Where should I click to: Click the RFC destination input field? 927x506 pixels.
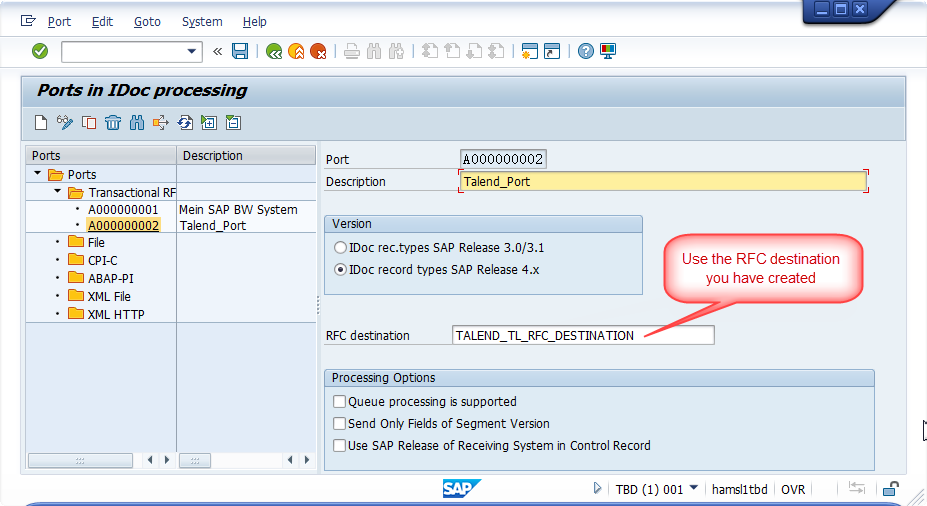pos(583,335)
